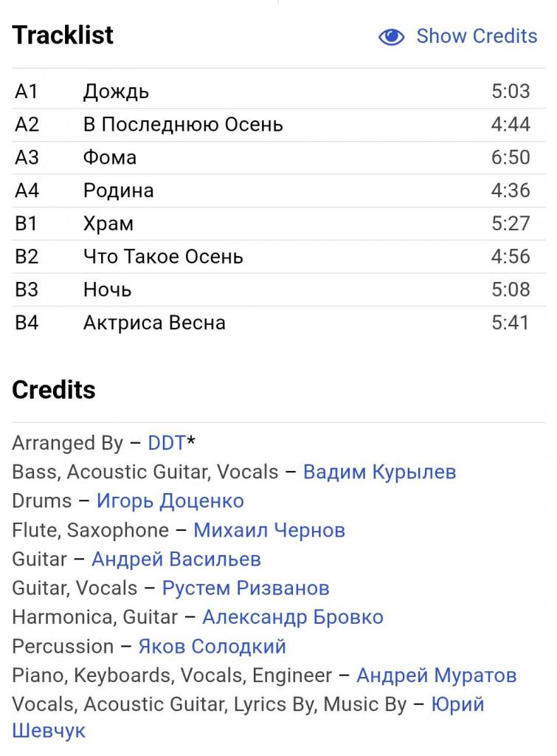Toggle the Show Credits link
This screenshot has width=557, height=756.
coord(476,36)
